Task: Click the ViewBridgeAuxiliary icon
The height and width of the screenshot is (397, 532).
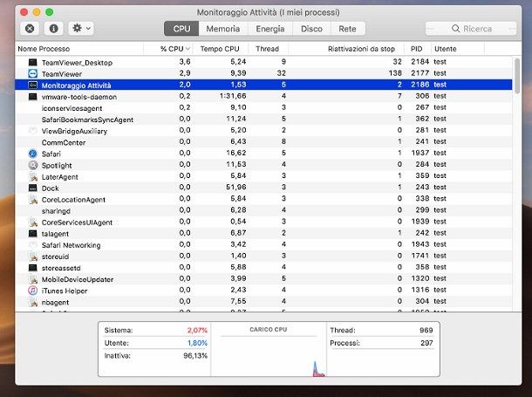Action: tap(32, 131)
